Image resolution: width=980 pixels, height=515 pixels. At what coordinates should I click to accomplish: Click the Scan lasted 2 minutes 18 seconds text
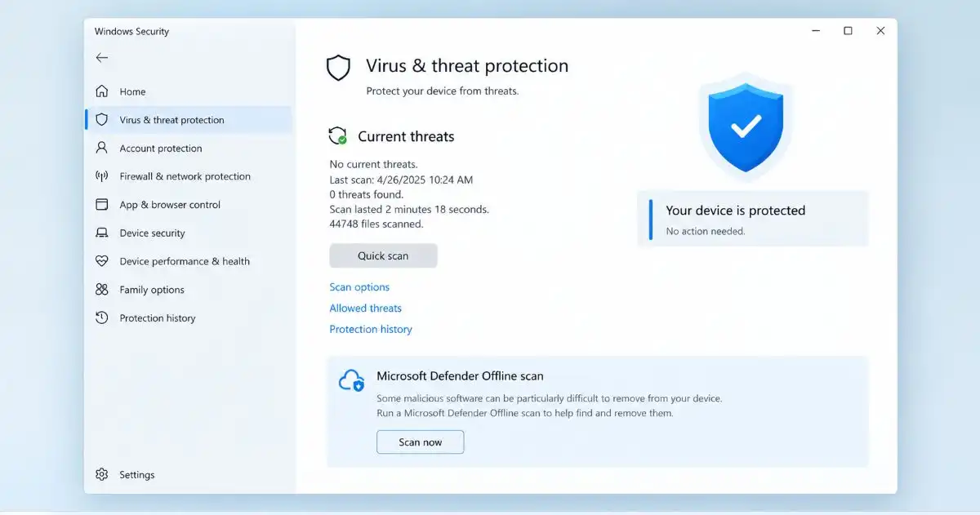409,209
